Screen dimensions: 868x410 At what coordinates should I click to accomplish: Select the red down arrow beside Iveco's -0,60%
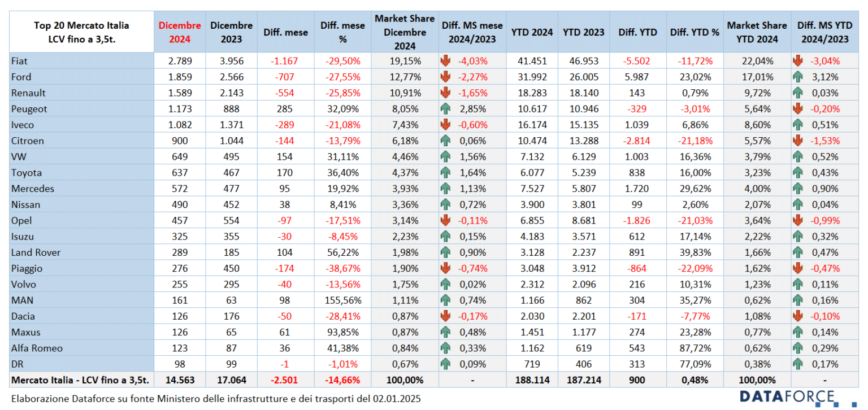pyautogui.click(x=445, y=125)
